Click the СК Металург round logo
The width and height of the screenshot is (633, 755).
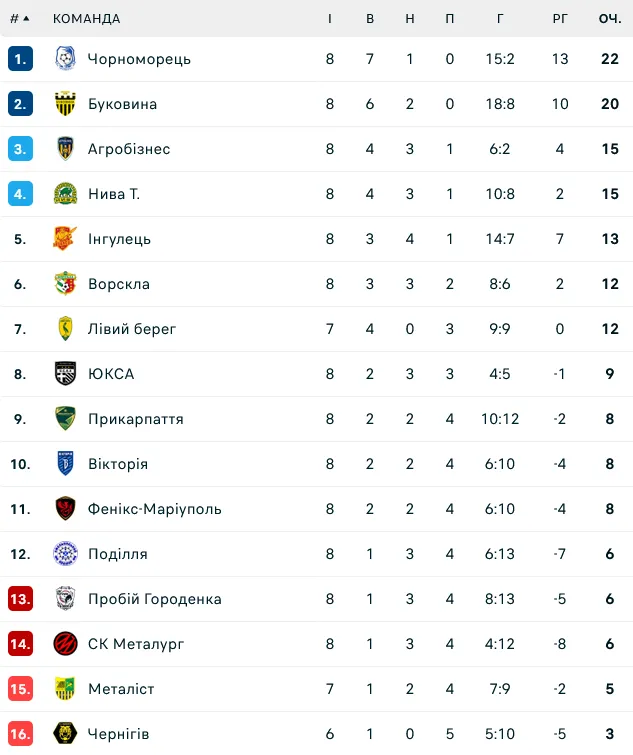(x=65, y=644)
